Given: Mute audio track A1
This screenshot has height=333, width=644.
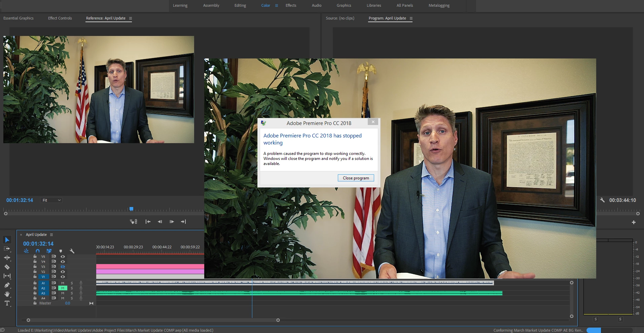Looking at the screenshot, I should tap(63, 283).
